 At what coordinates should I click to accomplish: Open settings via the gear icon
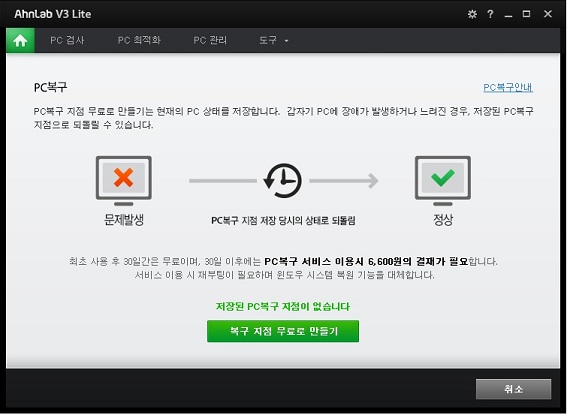click(472, 14)
